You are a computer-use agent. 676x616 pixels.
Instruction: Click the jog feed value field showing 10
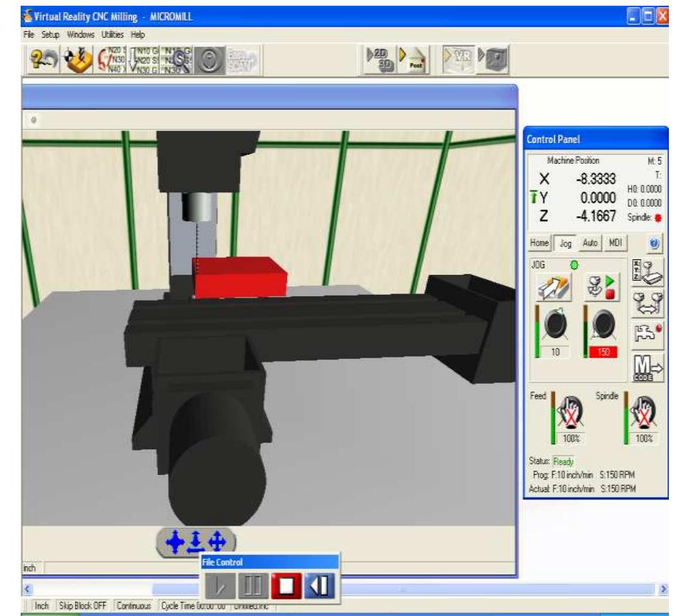(x=556, y=353)
